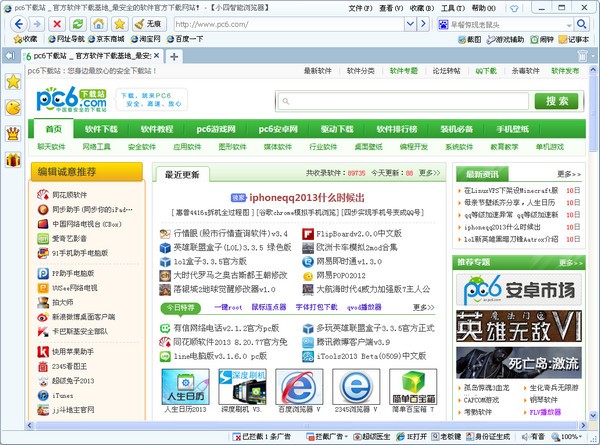Go back with the browser back arrow
Image resolution: width=600 pixels, height=445 pixels.
[x=18, y=24]
